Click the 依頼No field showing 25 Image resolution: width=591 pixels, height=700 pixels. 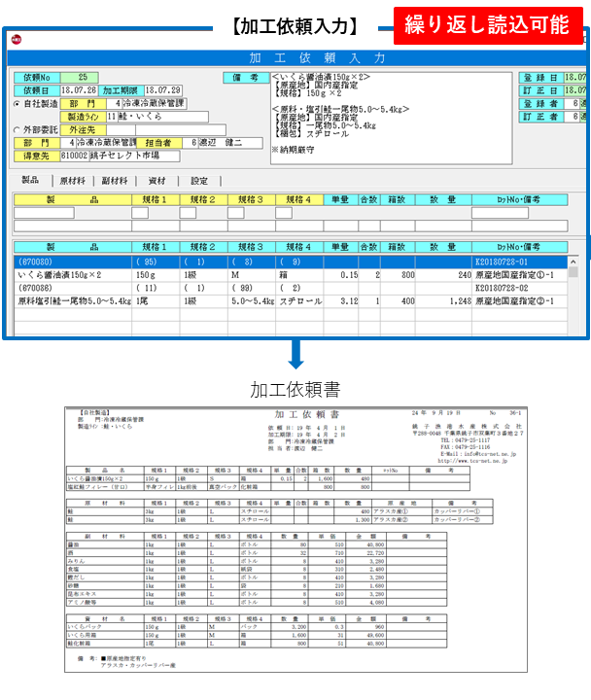pyautogui.click(x=79, y=78)
